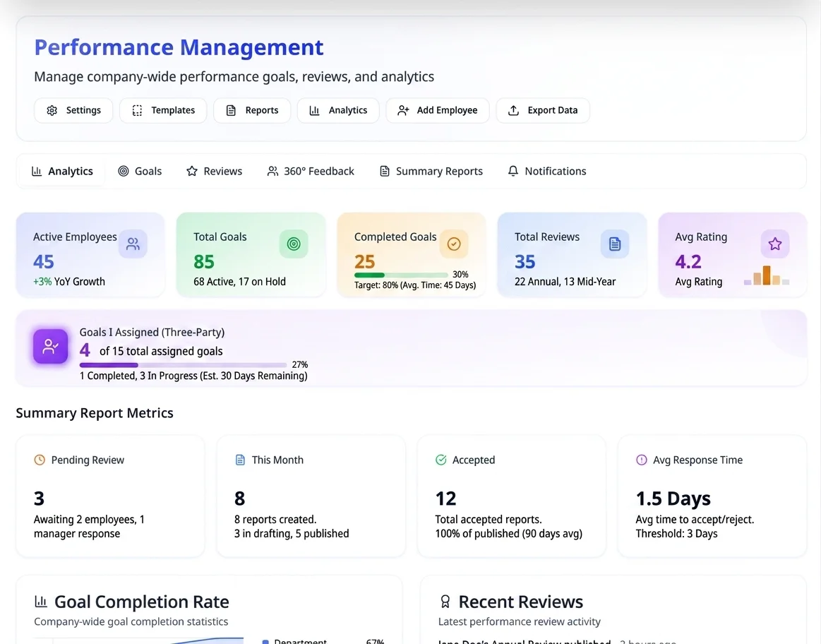Click the Add Employee button
Viewport: 821px width, 644px height.
pyautogui.click(x=438, y=110)
